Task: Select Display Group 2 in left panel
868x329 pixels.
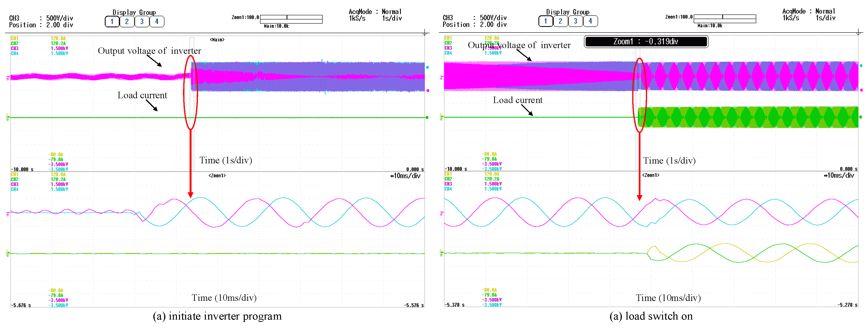Action: pyautogui.click(x=127, y=22)
